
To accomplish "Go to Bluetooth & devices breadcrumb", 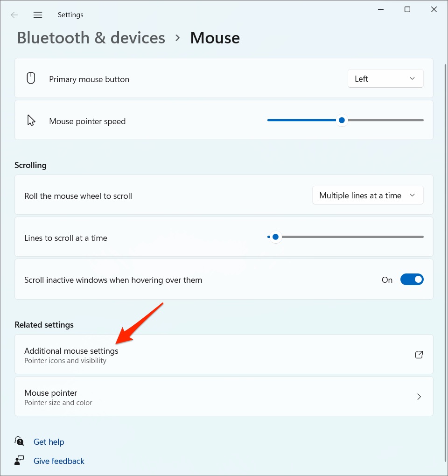I will 91,38.
